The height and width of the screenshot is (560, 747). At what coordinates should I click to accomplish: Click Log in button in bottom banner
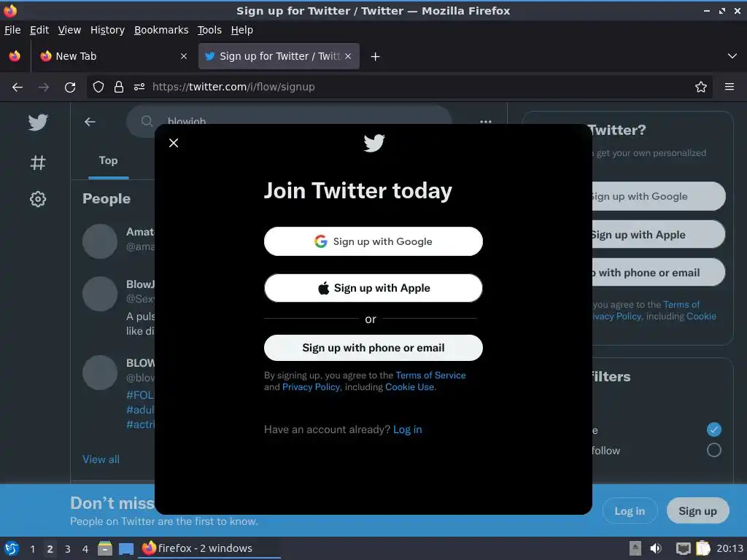(x=630, y=511)
